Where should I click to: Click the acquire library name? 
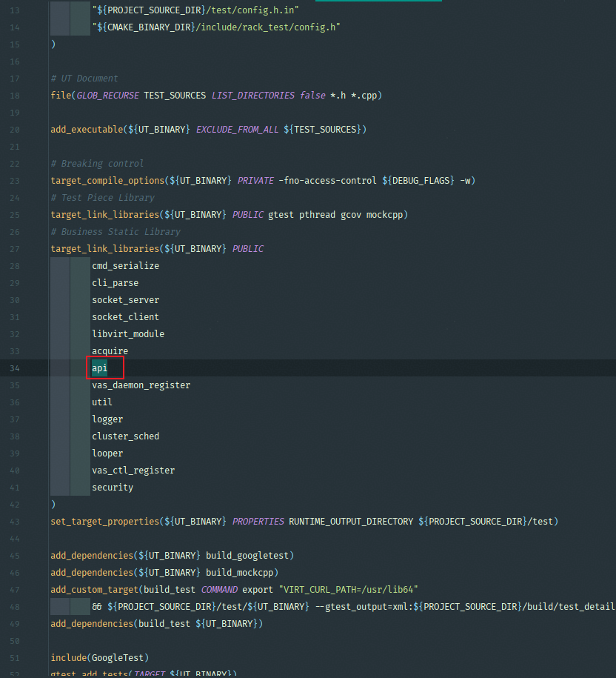110,351
